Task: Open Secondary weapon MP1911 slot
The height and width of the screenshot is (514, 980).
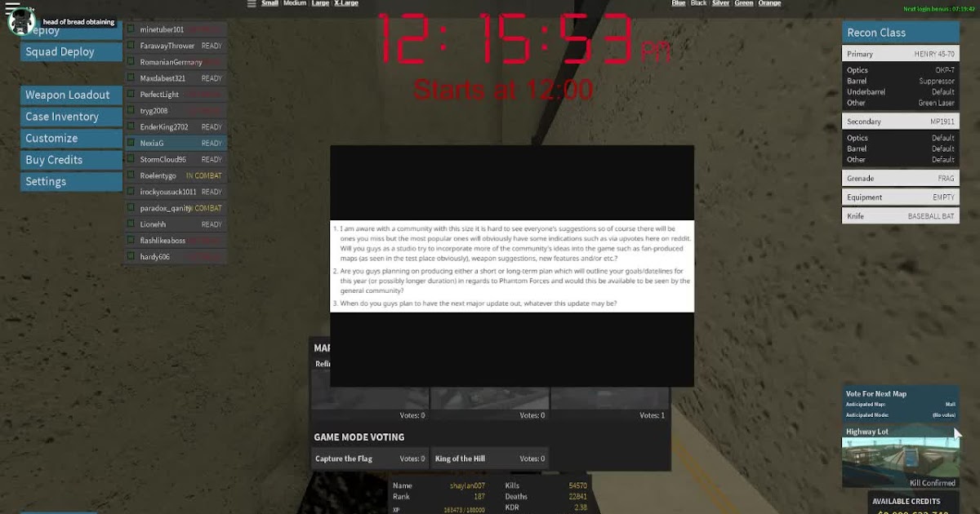Action: point(901,122)
